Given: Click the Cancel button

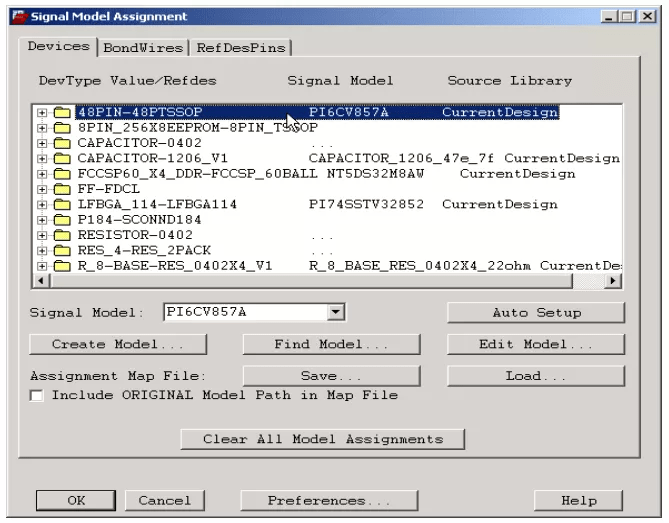Looking at the screenshot, I should (165, 500).
